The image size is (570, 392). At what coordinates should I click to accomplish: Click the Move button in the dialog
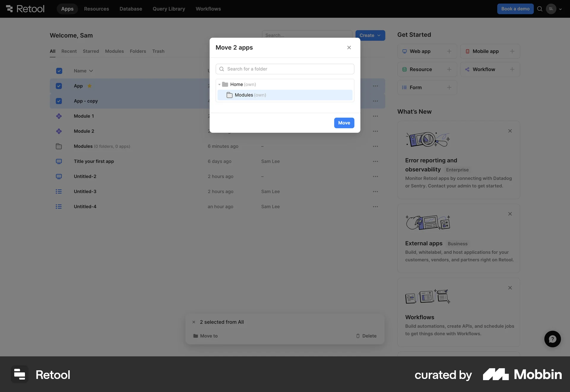(x=344, y=123)
